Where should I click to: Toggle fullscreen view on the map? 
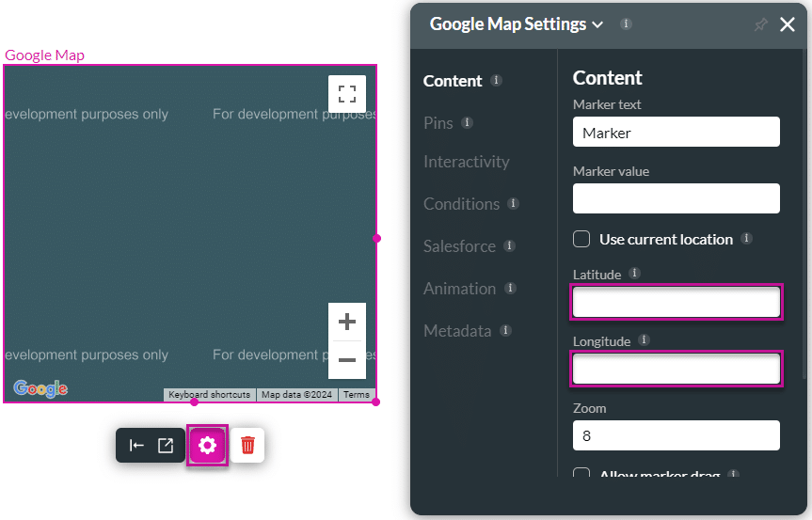click(346, 94)
